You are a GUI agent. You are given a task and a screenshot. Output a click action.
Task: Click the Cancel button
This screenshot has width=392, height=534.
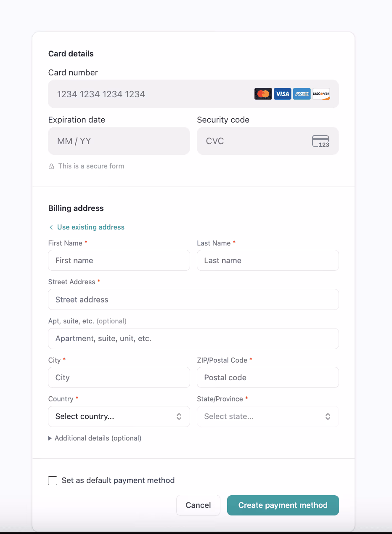click(198, 505)
